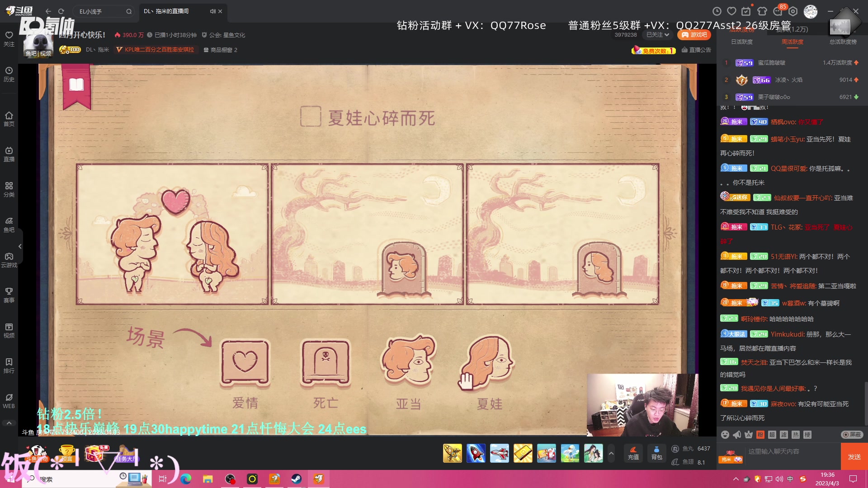Open 排行 rankings in sidebar

click(x=9, y=366)
